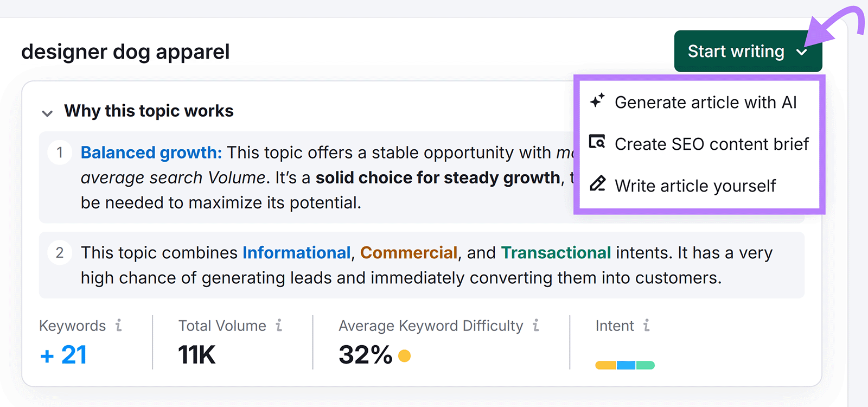Open the Keywords info tooltip icon
Screen dimensions: 868x407
point(119,326)
